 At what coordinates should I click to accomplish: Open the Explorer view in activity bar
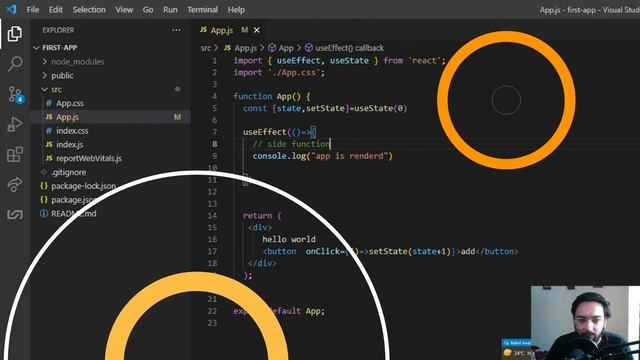[x=15, y=34]
